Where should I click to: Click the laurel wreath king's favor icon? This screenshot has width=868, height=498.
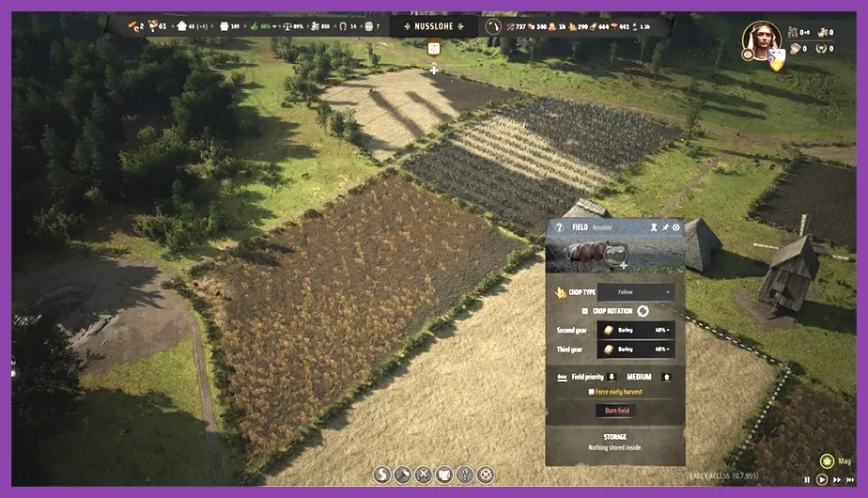[821, 49]
